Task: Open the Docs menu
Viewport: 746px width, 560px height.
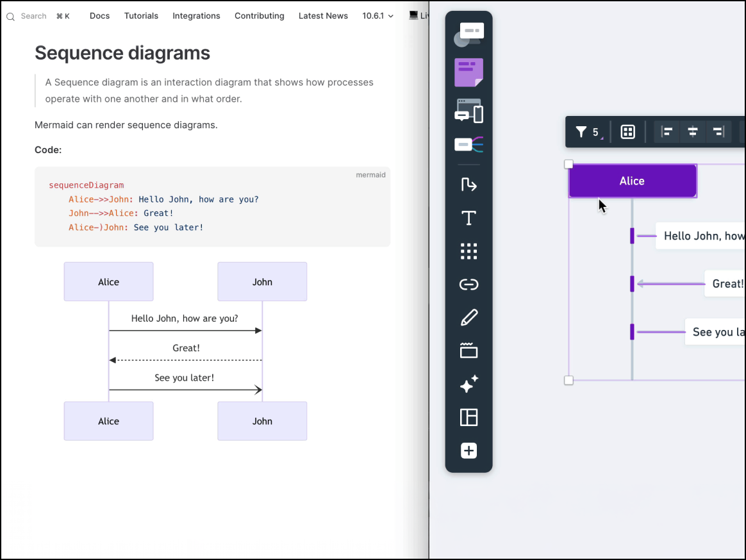Action: [99, 16]
